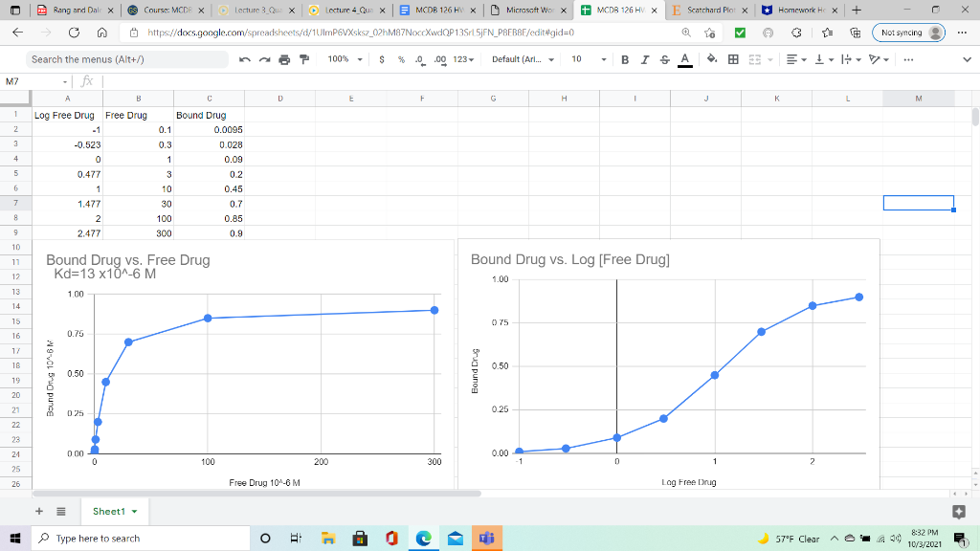Click the Search the menus field

coord(127,59)
